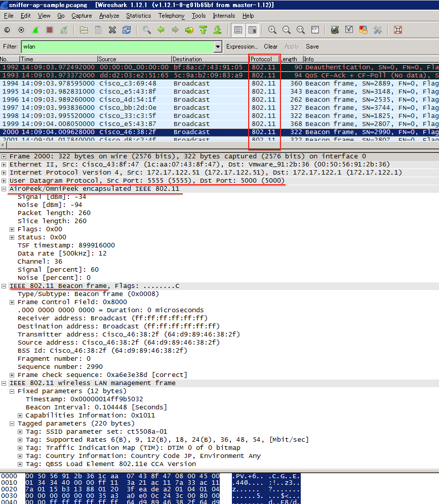The image size is (439, 504).
Task: Expand Capabilities Information: 0x1011
Action: click(20, 415)
